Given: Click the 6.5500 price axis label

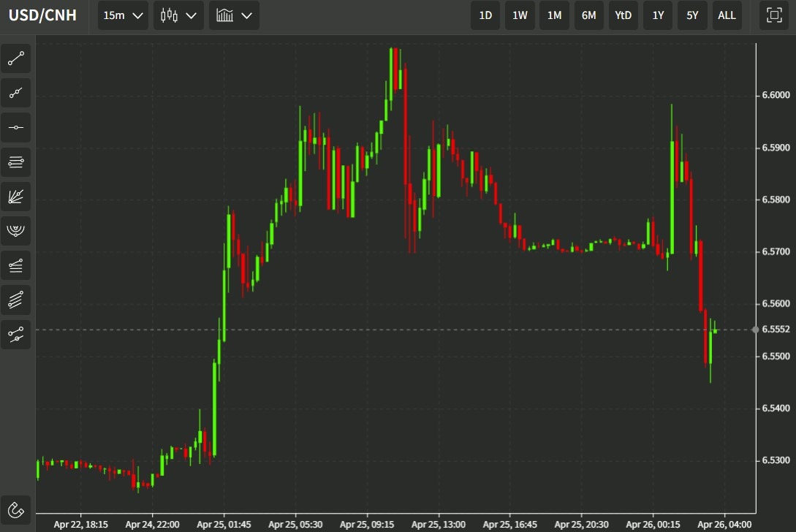Looking at the screenshot, I should point(776,357).
